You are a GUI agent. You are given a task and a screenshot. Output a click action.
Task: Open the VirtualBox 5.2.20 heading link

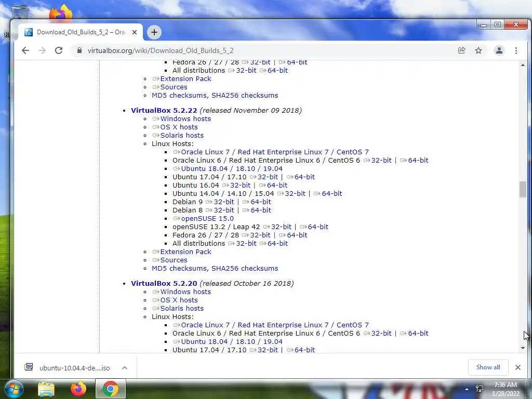pyautogui.click(x=164, y=283)
